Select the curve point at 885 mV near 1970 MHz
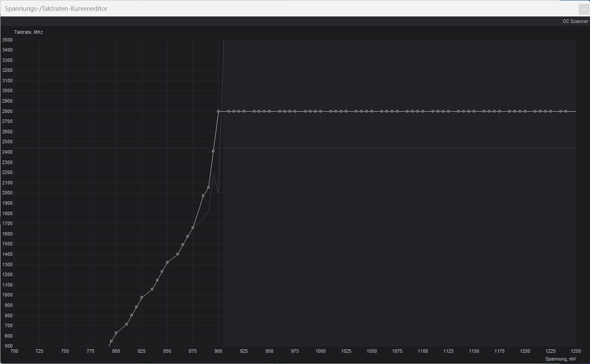 203,196
